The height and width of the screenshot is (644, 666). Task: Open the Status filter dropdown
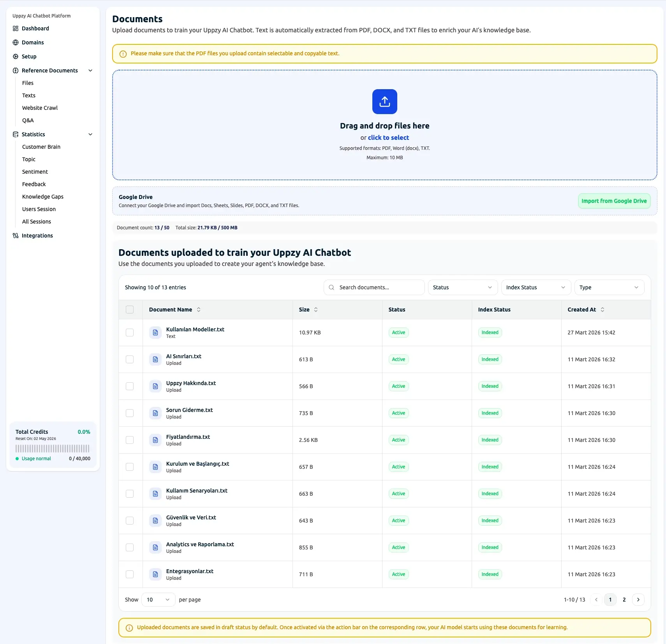(x=462, y=287)
